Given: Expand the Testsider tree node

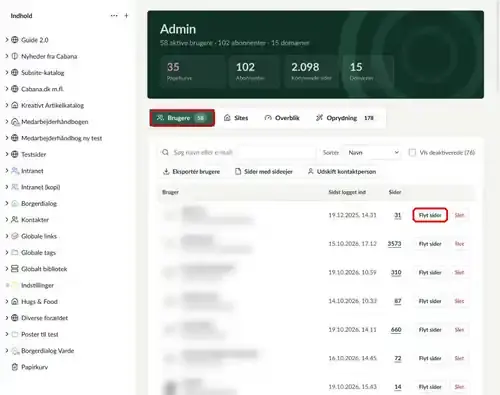Looking at the screenshot, I should 7,154.
